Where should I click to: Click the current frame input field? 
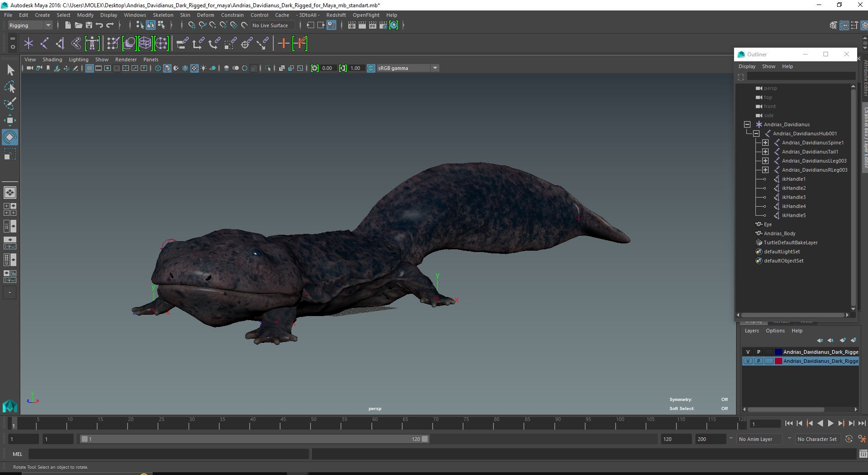(x=765, y=424)
